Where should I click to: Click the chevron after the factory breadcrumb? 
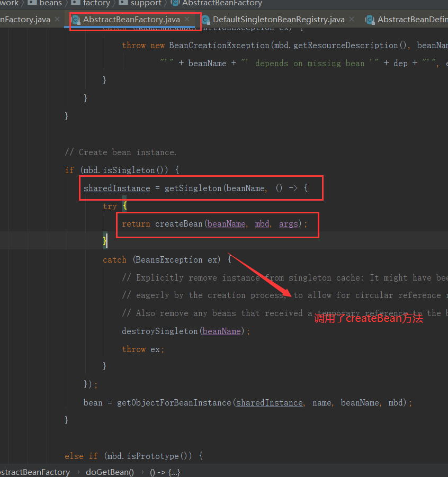click(113, 4)
